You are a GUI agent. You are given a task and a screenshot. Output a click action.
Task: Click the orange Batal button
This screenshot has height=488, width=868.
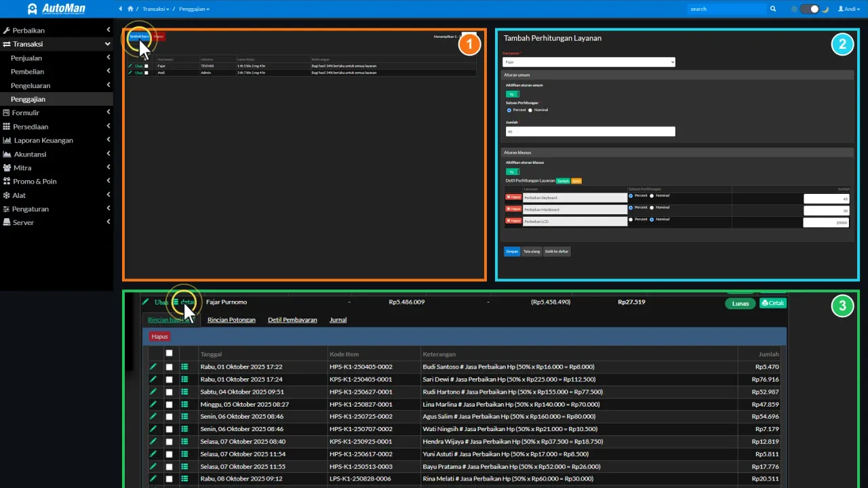point(576,181)
